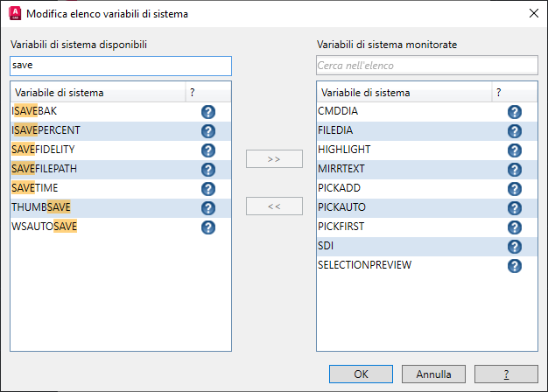
Task: Confirm the dialog with OK
Action: point(361,374)
